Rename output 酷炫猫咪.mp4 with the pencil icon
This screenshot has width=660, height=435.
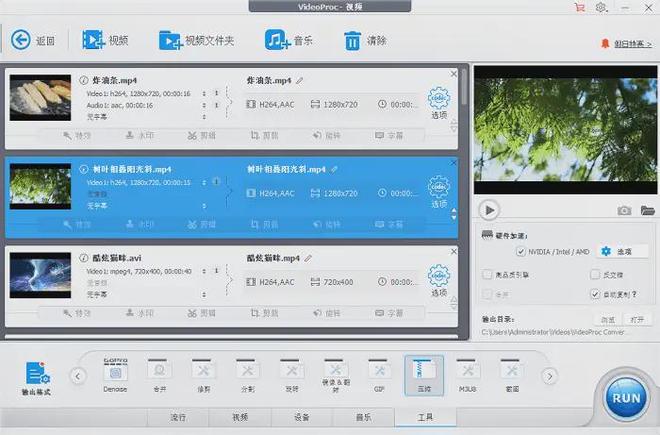(308, 258)
